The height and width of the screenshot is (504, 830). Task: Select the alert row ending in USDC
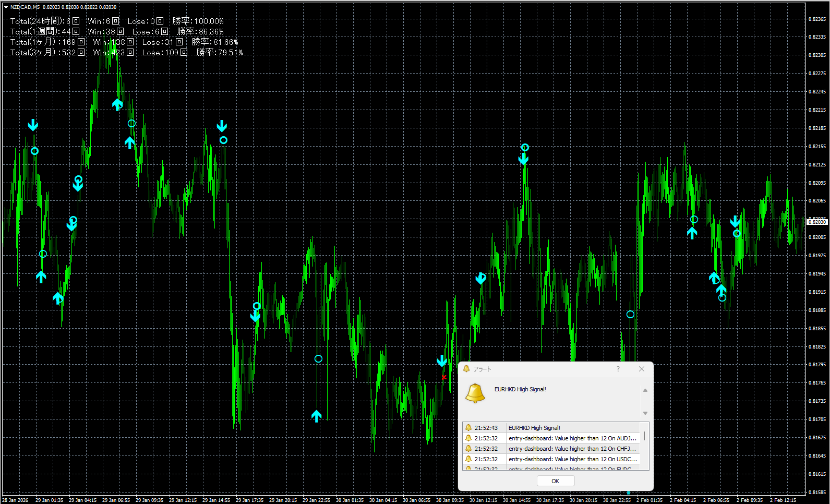point(550,459)
